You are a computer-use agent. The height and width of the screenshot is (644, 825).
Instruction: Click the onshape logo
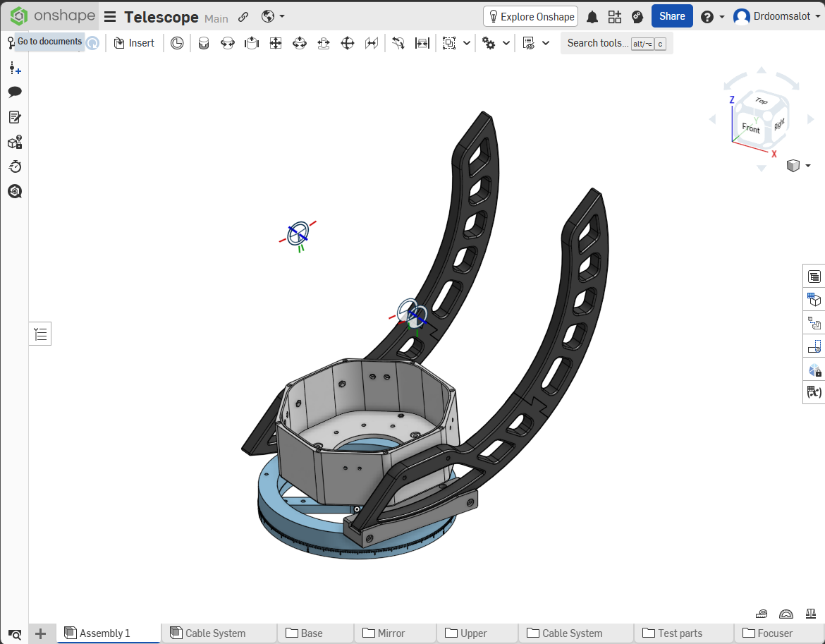(53, 16)
